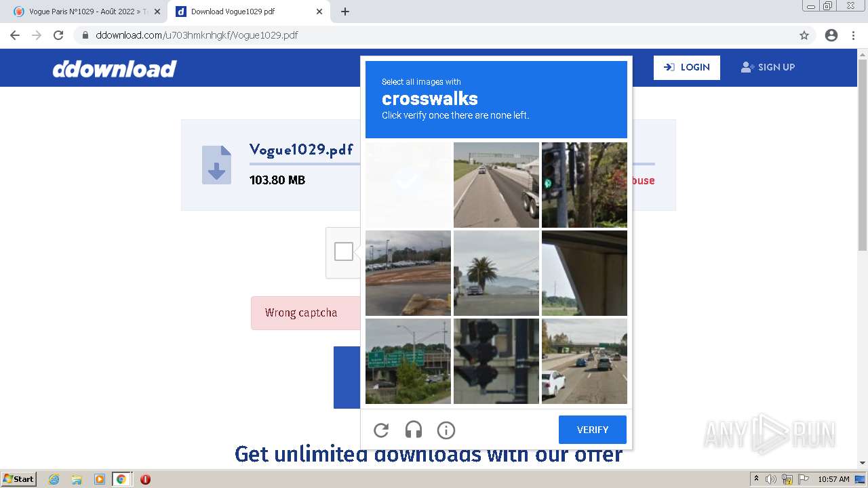Viewport: 868px width, 488px height.
Task: Close the Vogue Paris tab
Action: coord(157,12)
